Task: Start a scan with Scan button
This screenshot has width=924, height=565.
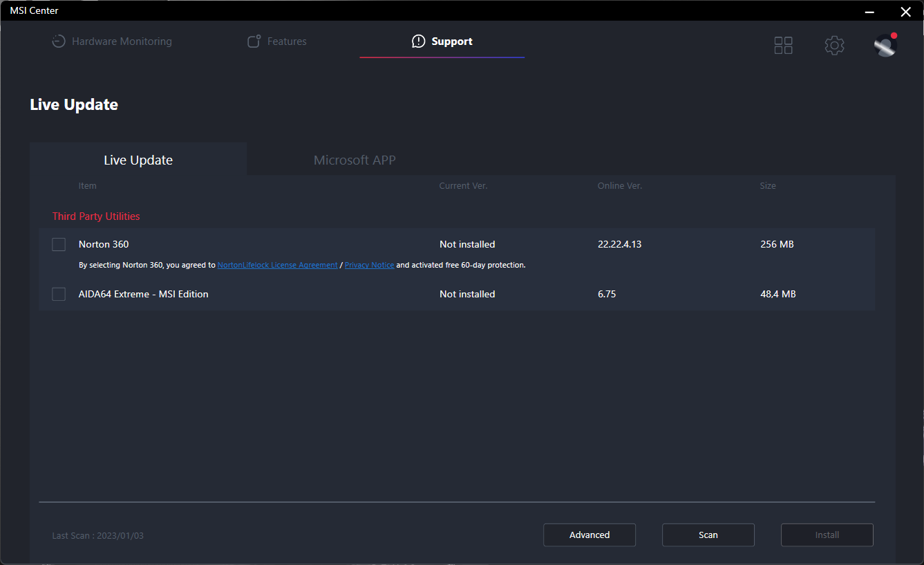Action: 708,535
